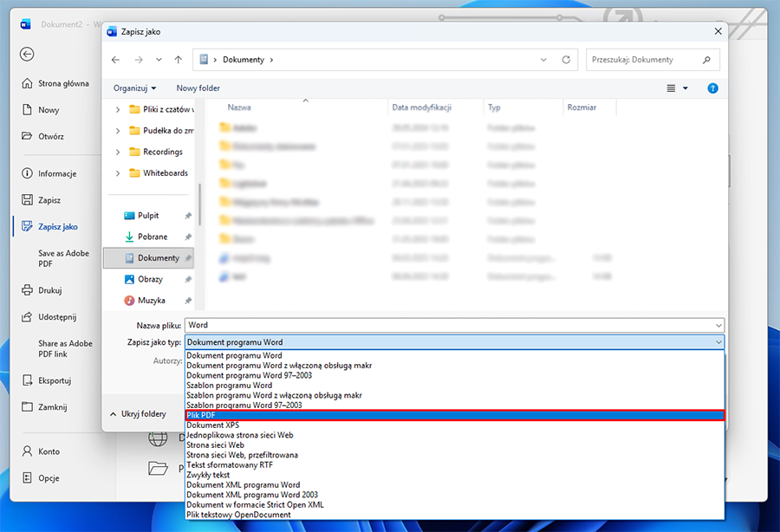Screen dimensions: 780x532
Task: Open Opcje in Word backstage
Action: (x=41, y=477)
